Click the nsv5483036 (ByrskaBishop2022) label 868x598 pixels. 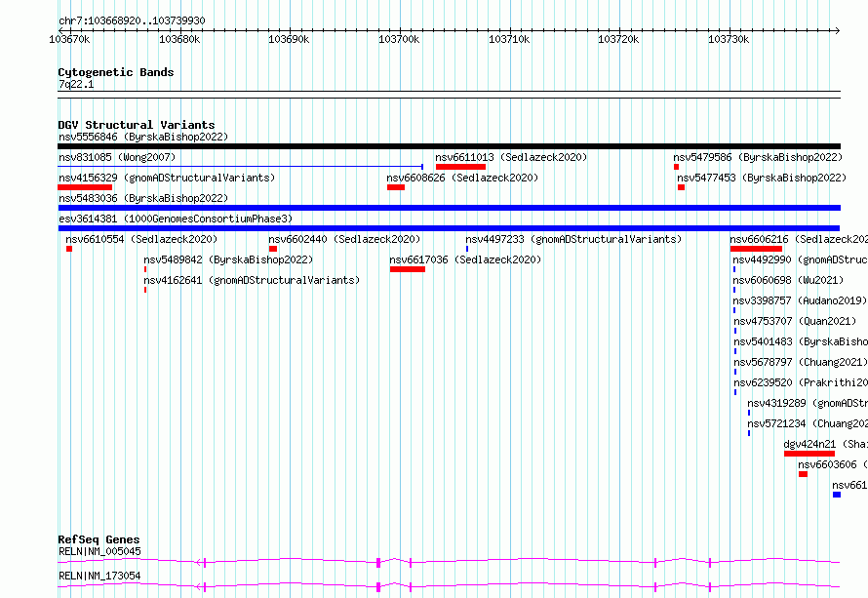[143, 198]
